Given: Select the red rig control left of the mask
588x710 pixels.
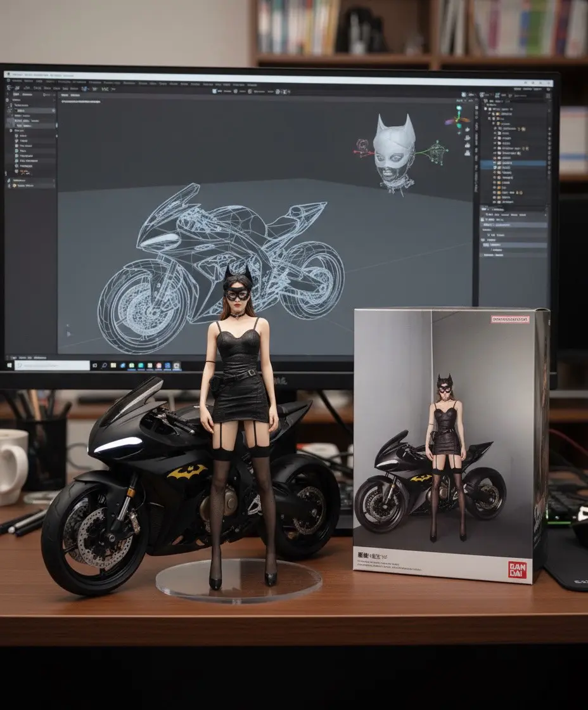Looking at the screenshot, I should tap(362, 148).
